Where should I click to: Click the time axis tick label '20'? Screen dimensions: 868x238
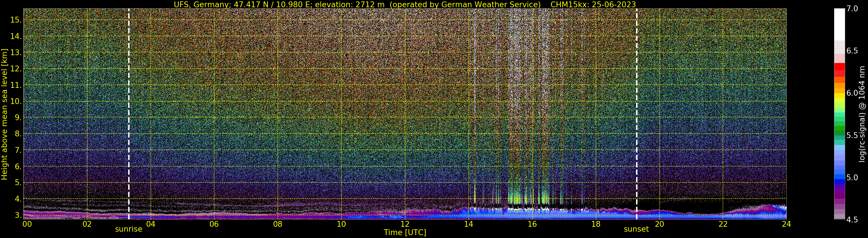[x=659, y=224]
